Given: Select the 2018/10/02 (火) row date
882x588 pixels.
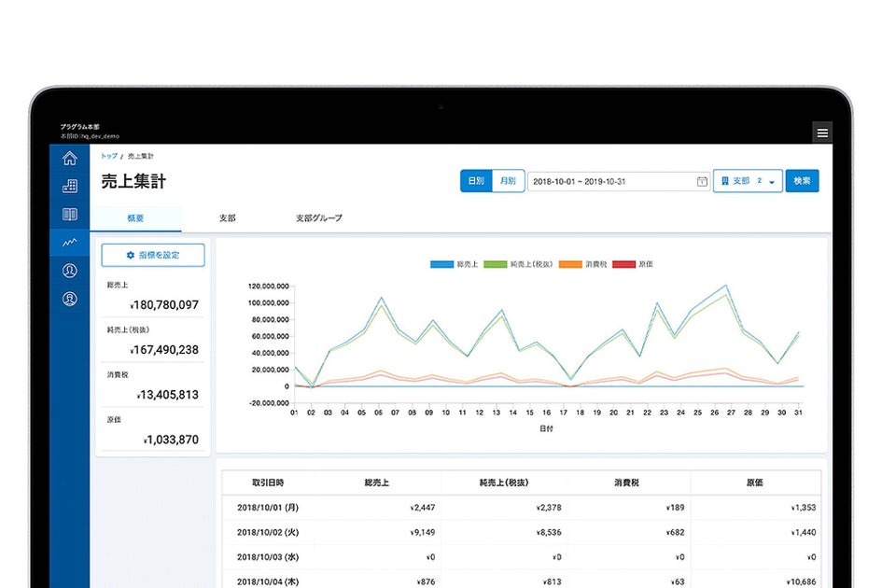Looking at the screenshot, I should click(x=268, y=532).
